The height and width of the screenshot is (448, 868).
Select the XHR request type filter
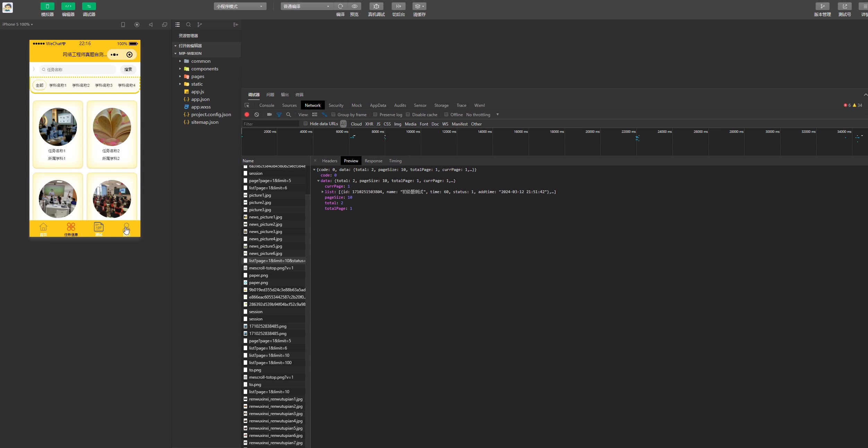(x=369, y=124)
